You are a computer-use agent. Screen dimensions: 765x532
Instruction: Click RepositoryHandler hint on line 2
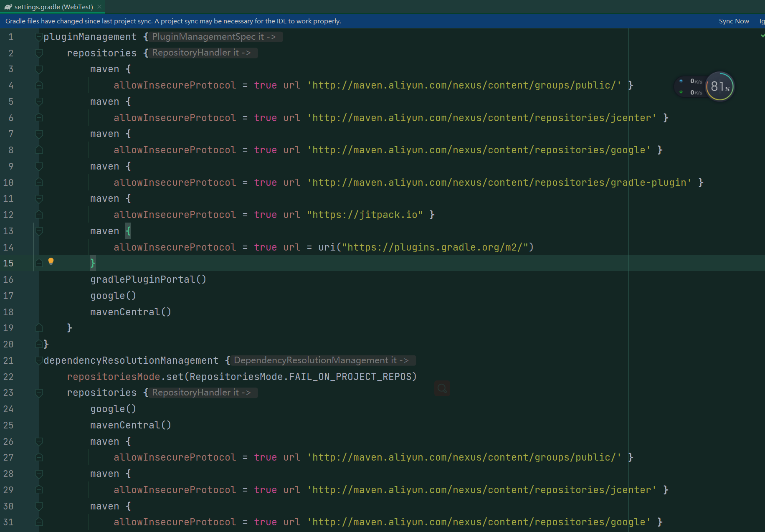203,53
